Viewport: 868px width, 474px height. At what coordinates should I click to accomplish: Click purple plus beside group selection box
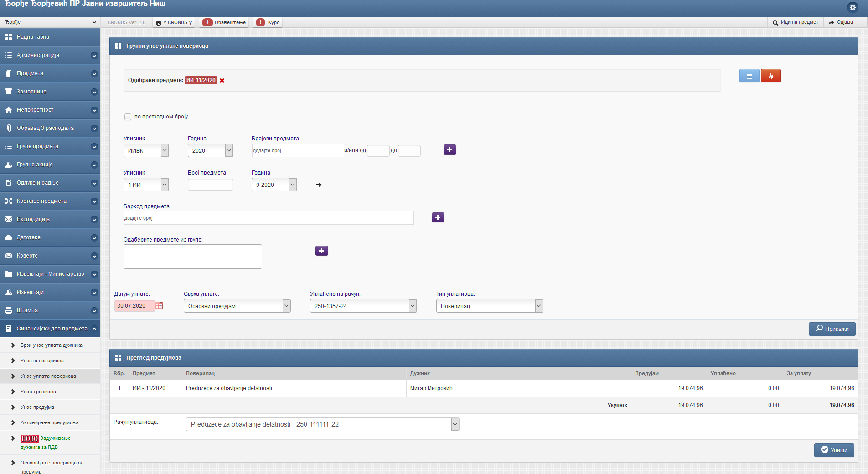tap(321, 251)
